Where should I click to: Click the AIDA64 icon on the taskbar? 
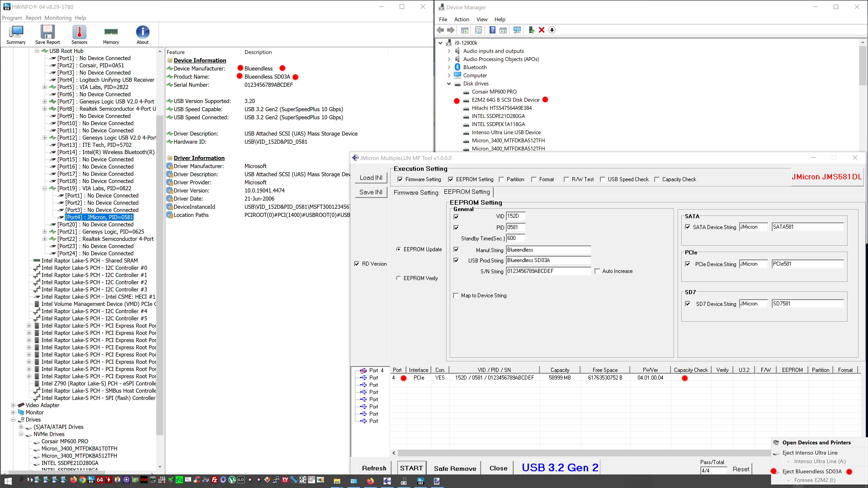coord(100,480)
